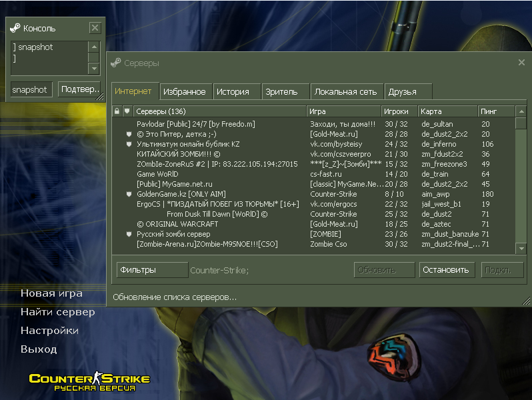This screenshot has height=400, width=532.
Task: Click ping value 180
Action: tap(487, 194)
